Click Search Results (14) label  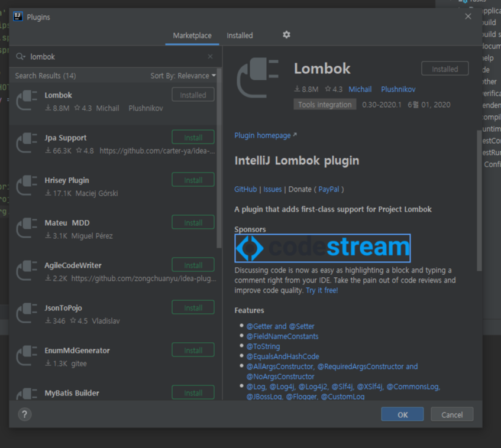coord(46,76)
